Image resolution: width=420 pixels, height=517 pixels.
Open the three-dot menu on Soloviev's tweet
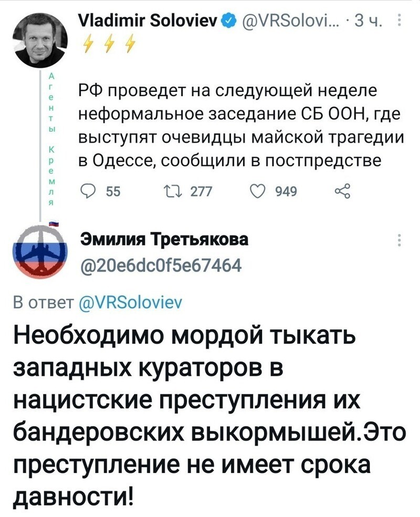point(399,20)
